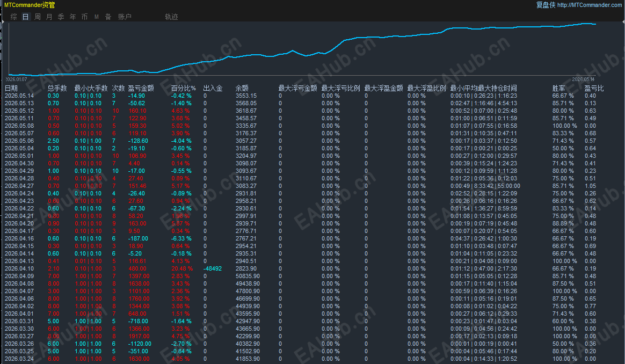
Task: Click the profit value 1760.00
Action: [x=139, y=299]
